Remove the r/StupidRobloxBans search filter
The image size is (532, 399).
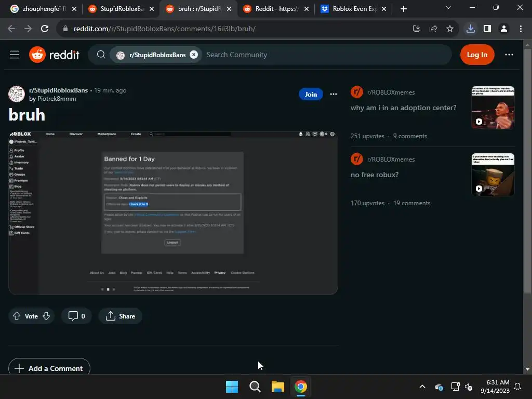point(193,55)
